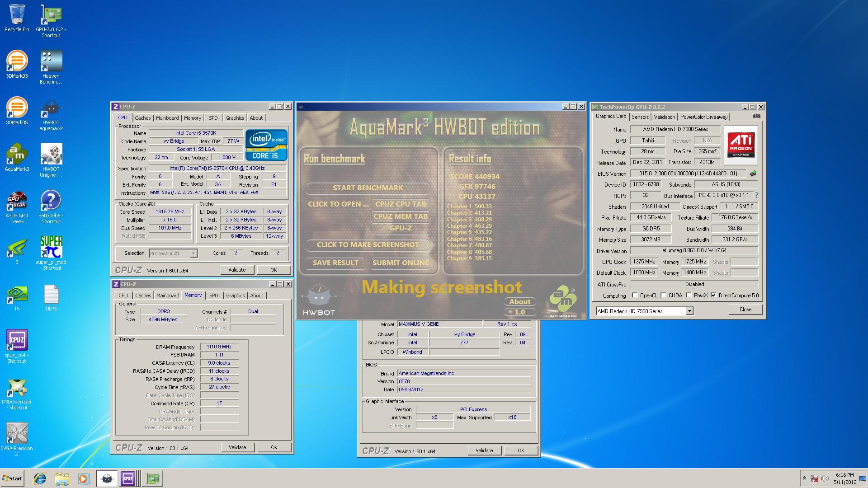
Task: Open the SPD tab in memory CPU-Z window
Action: 213,296
